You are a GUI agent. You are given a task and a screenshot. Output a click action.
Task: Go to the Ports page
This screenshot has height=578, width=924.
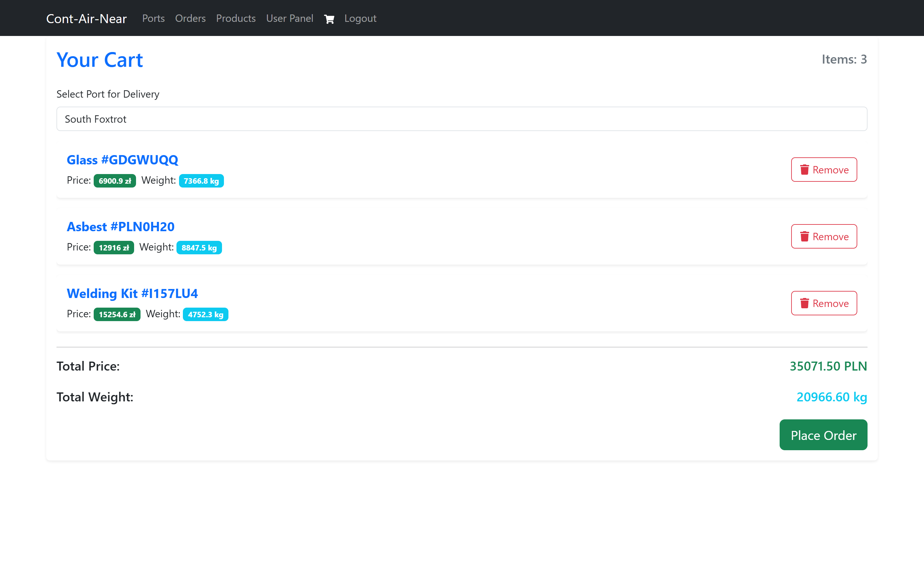153,18
